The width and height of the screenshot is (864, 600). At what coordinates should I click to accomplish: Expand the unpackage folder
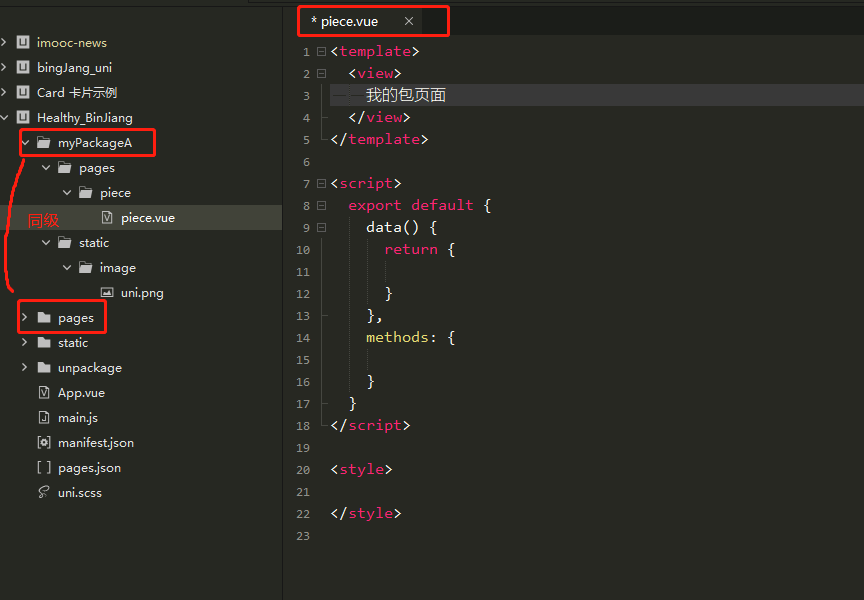pyautogui.click(x=25, y=367)
